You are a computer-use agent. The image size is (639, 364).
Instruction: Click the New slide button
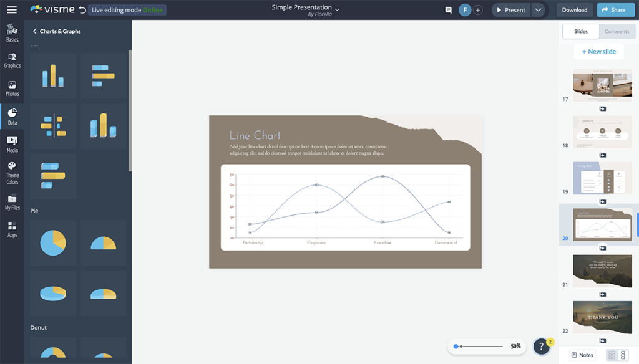coord(598,51)
